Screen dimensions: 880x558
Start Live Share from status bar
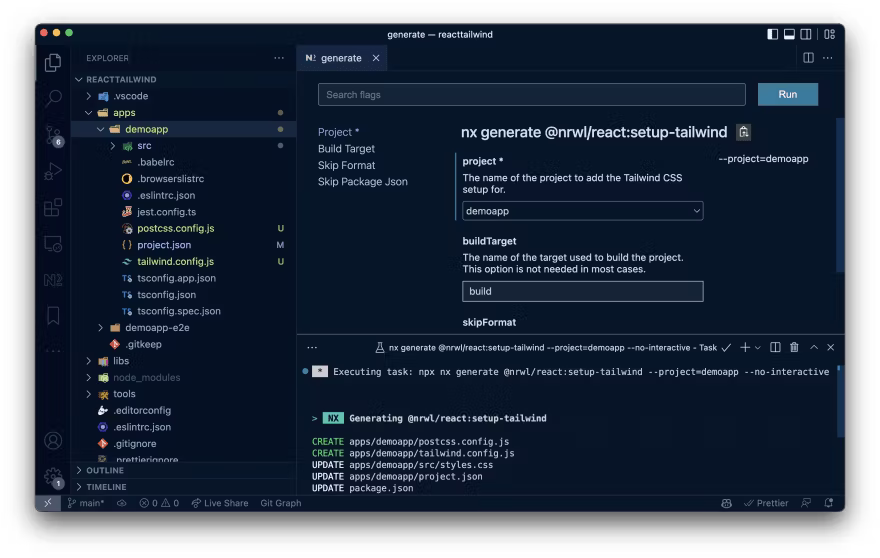(x=219, y=503)
